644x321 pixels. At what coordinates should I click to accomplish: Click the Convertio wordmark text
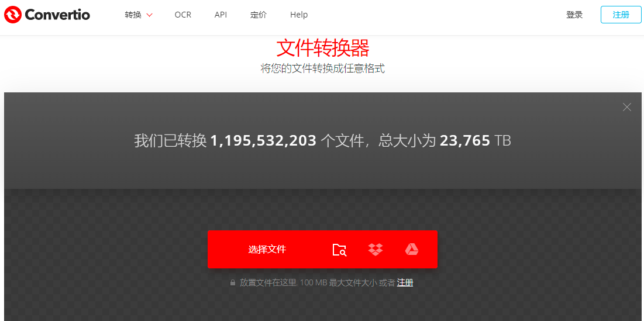[x=57, y=15]
